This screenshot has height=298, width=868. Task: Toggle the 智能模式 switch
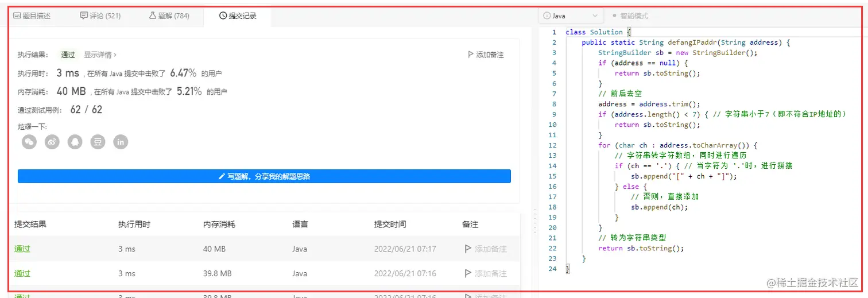coord(630,16)
